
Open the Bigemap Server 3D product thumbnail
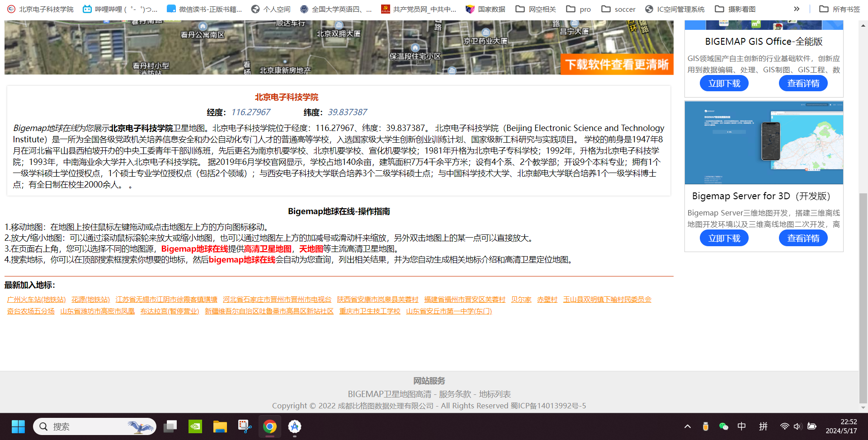tap(764, 143)
